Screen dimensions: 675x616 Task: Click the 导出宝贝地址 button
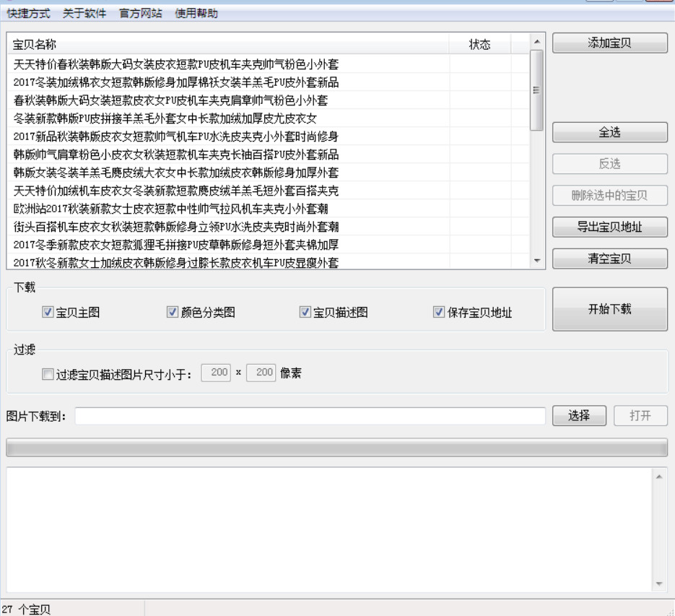pos(609,227)
